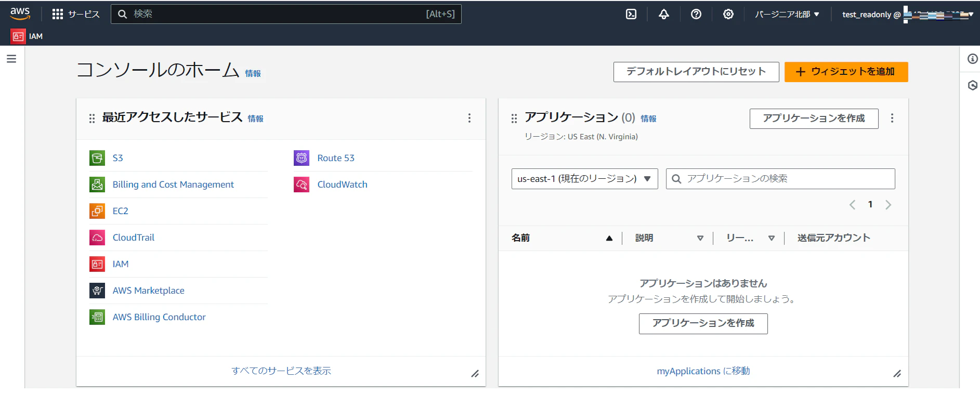Open the EC2 service link
This screenshot has height=394, width=980.
pyautogui.click(x=121, y=211)
